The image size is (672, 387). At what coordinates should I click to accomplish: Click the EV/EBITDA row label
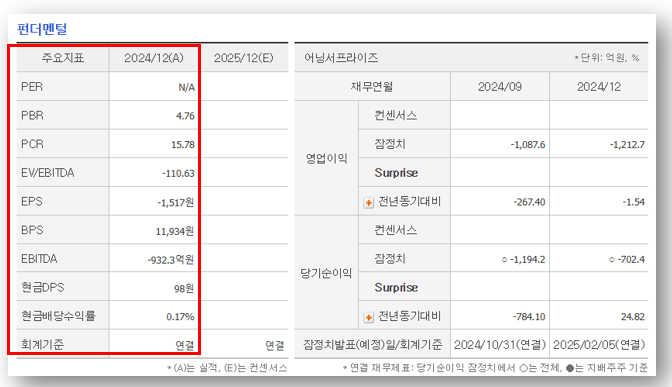(48, 173)
